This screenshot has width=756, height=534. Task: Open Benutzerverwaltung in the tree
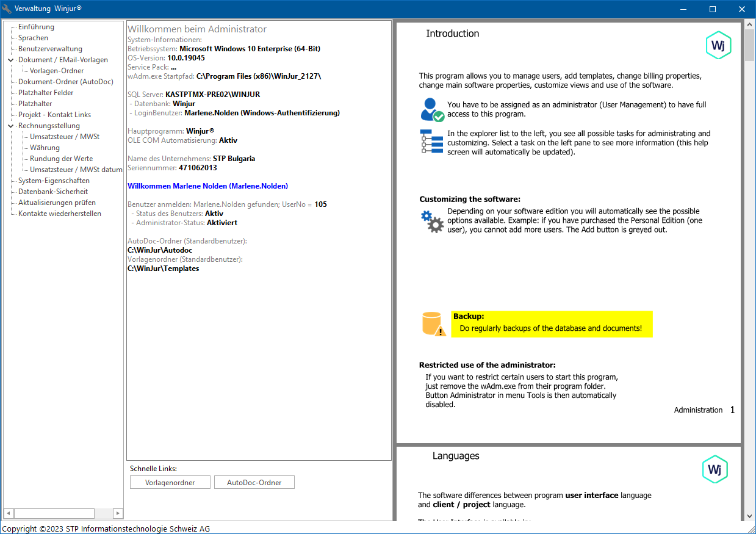[50, 49]
